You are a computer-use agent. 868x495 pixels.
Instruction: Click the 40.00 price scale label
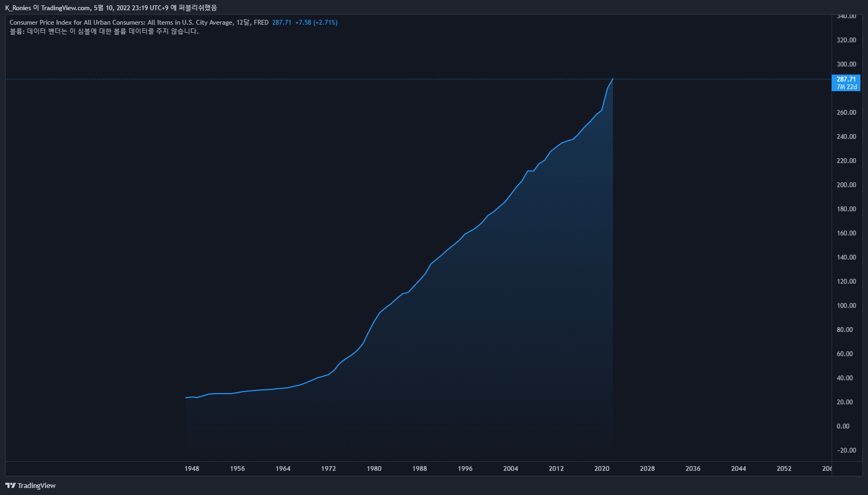click(x=845, y=378)
